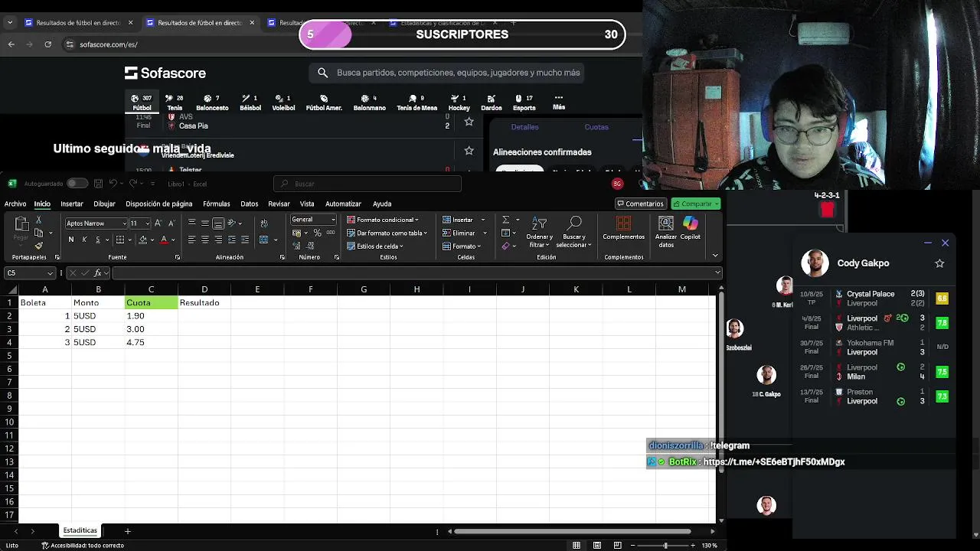Screen dimensions: 980x551
Task: Add a new sheet with plus button
Action: (128, 530)
